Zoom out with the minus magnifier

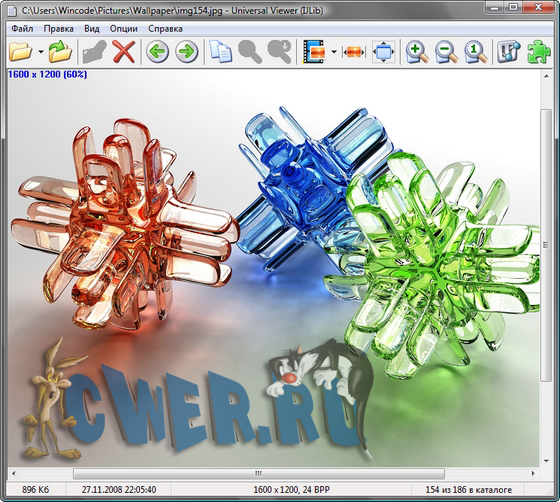pyautogui.click(x=446, y=52)
